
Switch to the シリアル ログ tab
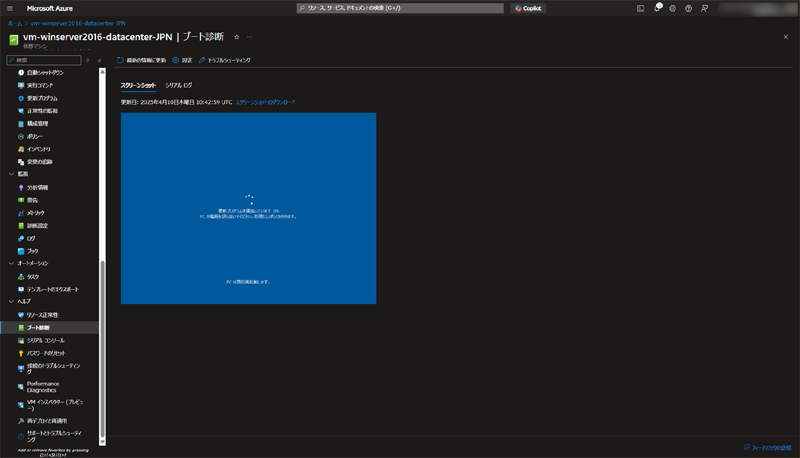(179, 85)
